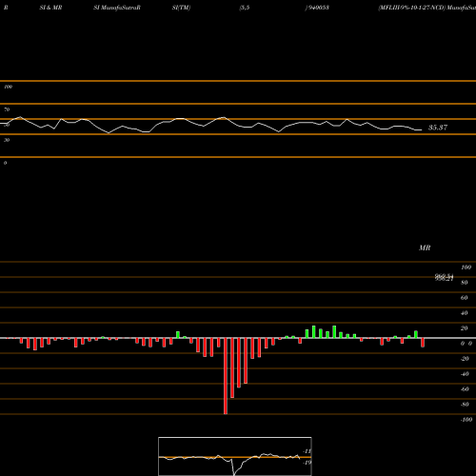476x476 pixels.
Task: Click the header text 'SI & MR'
Action: (x=50, y=8)
